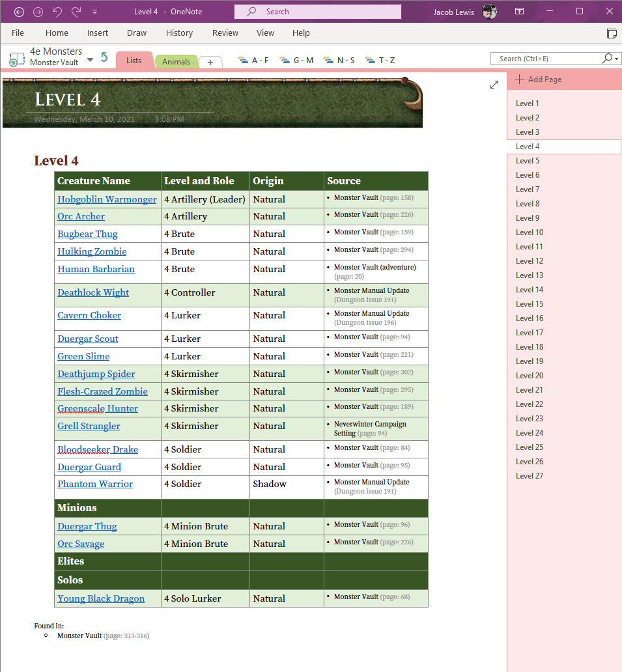The width and height of the screenshot is (622, 672).
Task: Open the Bugbear Thug link
Action: click(x=87, y=234)
